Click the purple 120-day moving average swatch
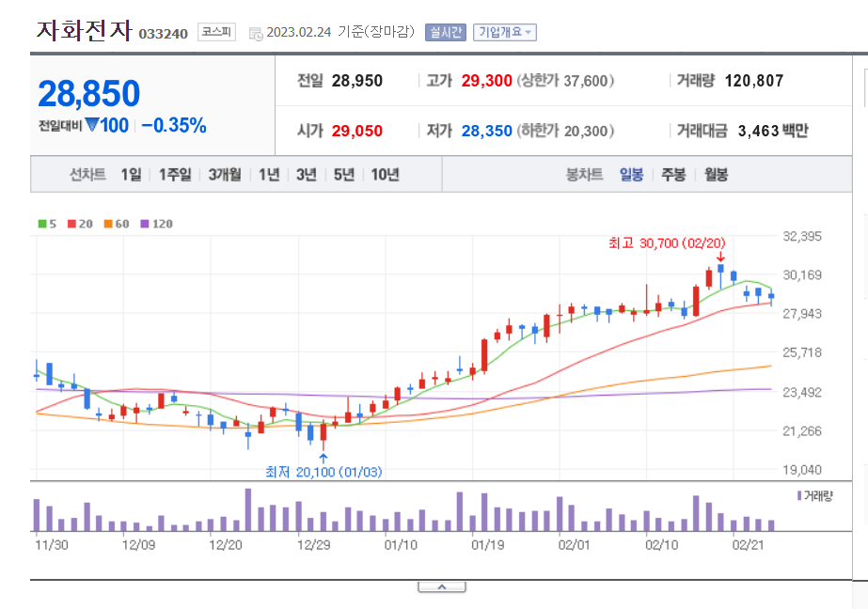The image size is (868, 609). click(145, 224)
